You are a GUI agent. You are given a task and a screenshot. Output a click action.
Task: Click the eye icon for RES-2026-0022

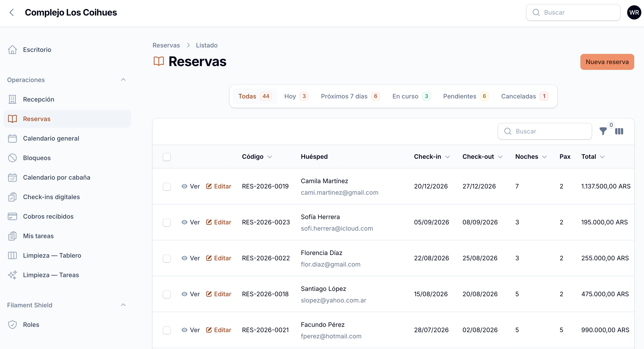(x=184, y=258)
